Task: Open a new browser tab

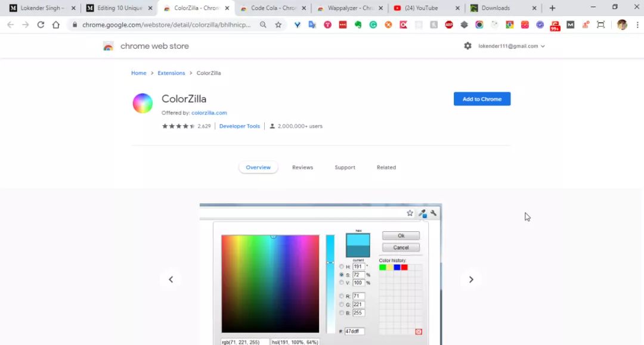Action: pos(552,8)
